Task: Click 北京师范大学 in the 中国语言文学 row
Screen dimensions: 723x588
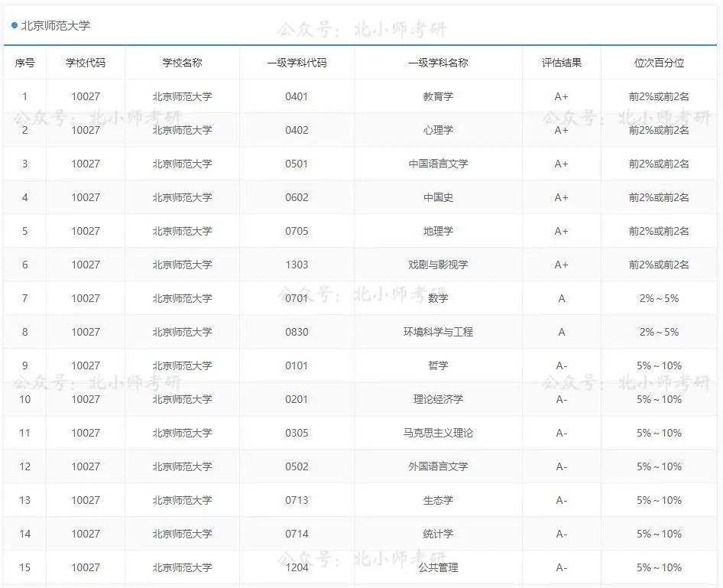Action: [182, 164]
